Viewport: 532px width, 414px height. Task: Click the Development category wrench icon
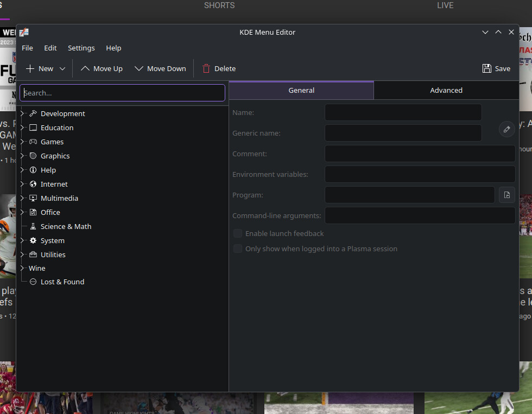33,113
